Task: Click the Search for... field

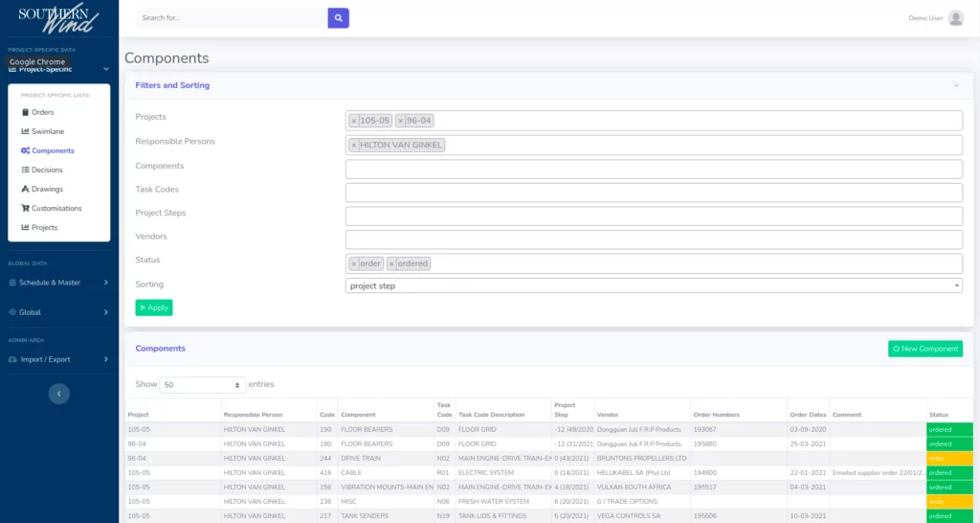Action: coord(232,18)
